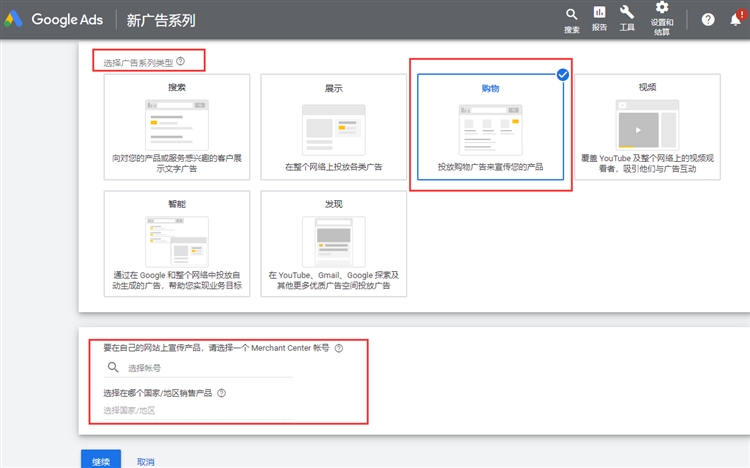Screen dimensions: 750x468
Task: Click the 展示 card illustration
Action: pos(334,129)
